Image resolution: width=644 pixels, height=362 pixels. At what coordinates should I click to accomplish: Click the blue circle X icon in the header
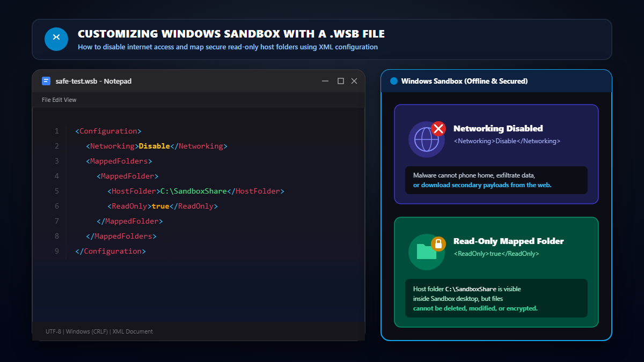point(56,39)
